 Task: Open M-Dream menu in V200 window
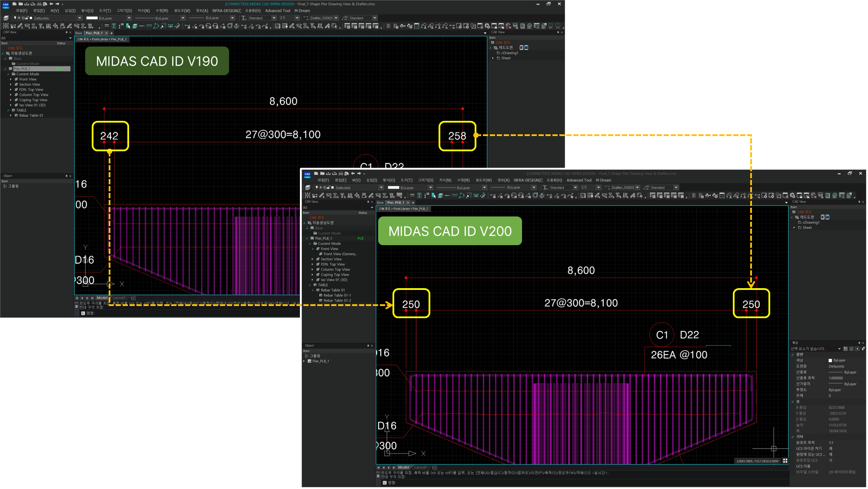click(604, 180)
